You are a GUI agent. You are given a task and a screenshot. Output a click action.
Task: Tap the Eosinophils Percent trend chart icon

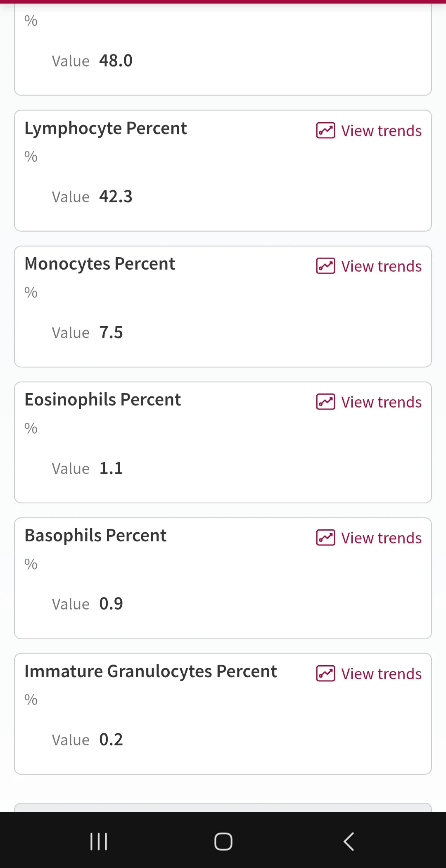click(325, 402)
